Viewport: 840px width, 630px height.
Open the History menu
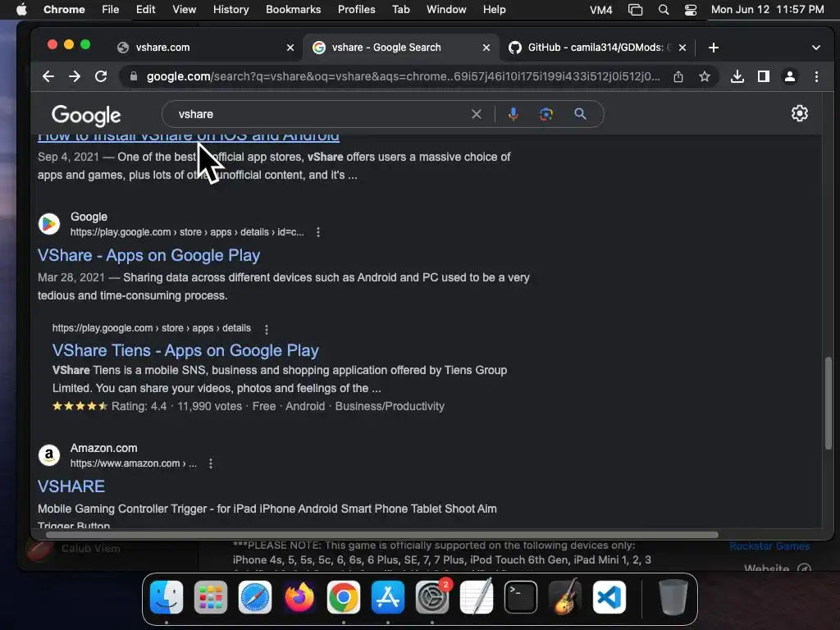pyautogui.click(x=231, y=10)
